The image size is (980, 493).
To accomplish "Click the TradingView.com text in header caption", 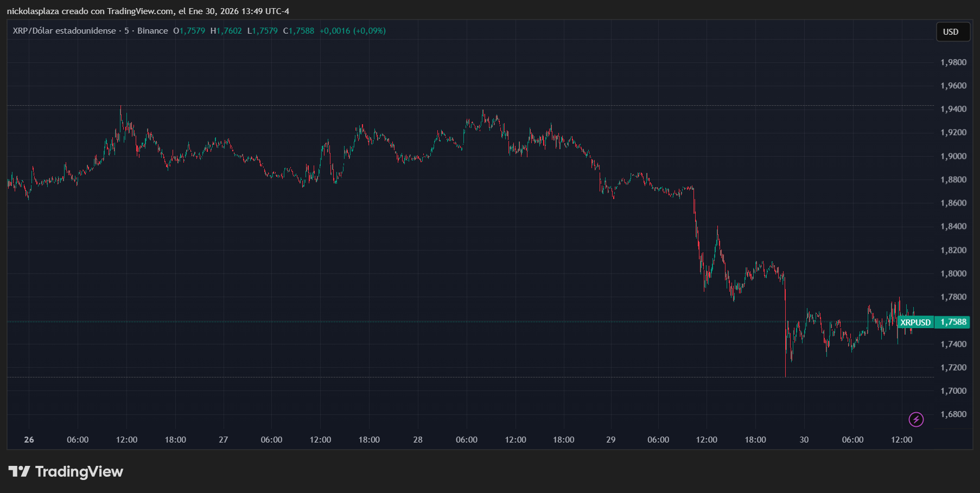I will click(141, 11).
